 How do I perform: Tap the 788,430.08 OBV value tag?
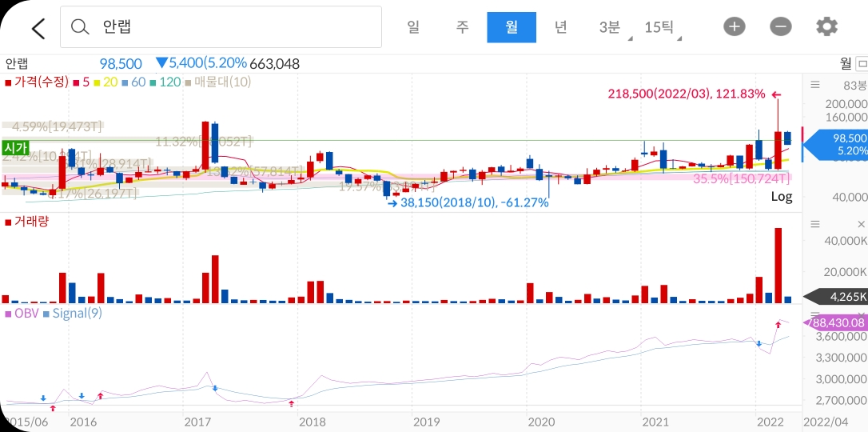(835, 322)
